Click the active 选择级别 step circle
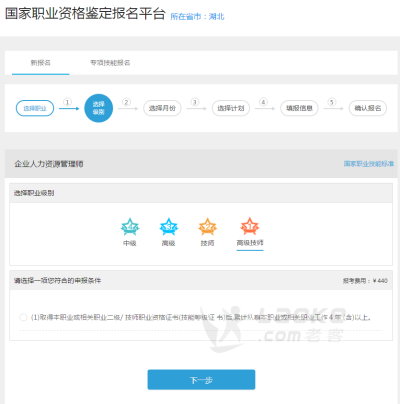This screenshot has height=404, width=400. (x=99, y=108)
